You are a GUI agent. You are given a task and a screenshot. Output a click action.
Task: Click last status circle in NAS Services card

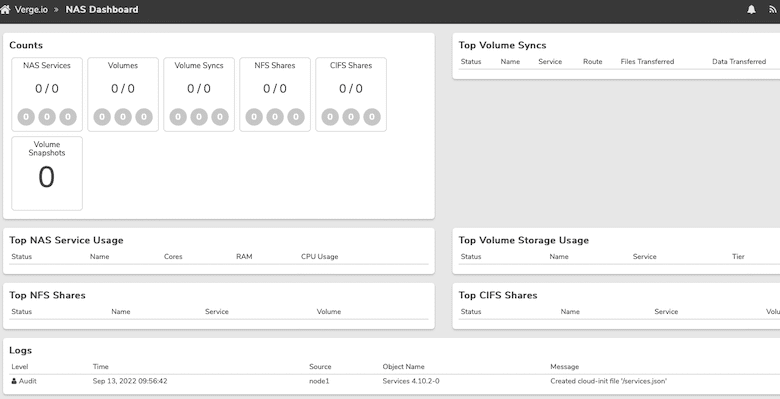pos(68,117)
